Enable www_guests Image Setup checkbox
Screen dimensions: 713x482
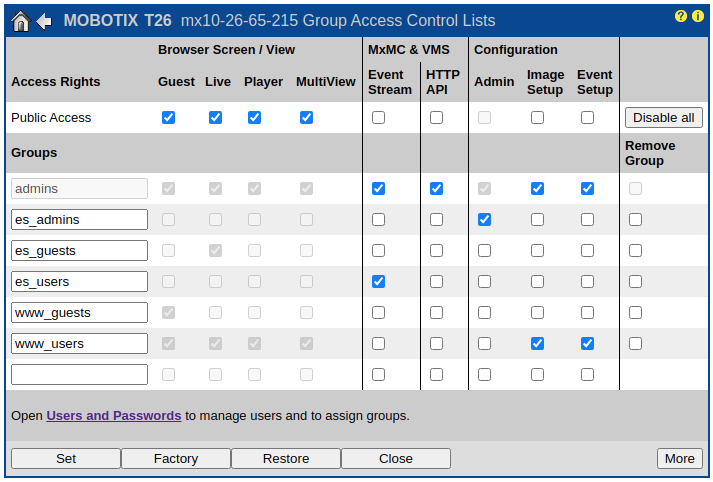pyautogui.click(x=537, y=312)
